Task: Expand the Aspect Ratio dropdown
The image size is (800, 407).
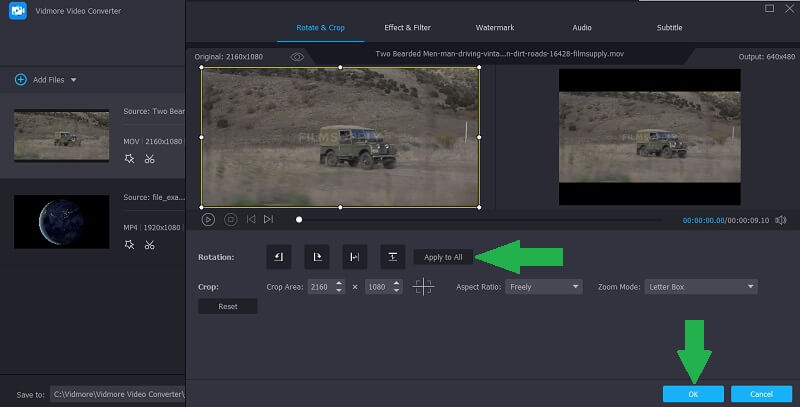Action: [543, 287]
